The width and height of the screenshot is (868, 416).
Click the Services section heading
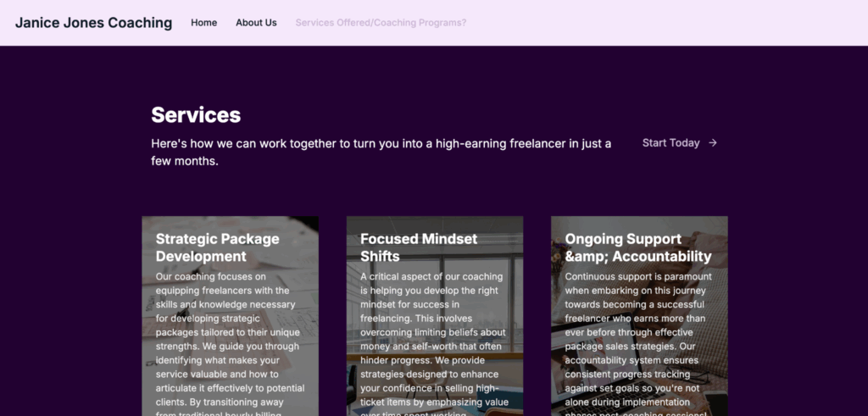click(196, 115)
